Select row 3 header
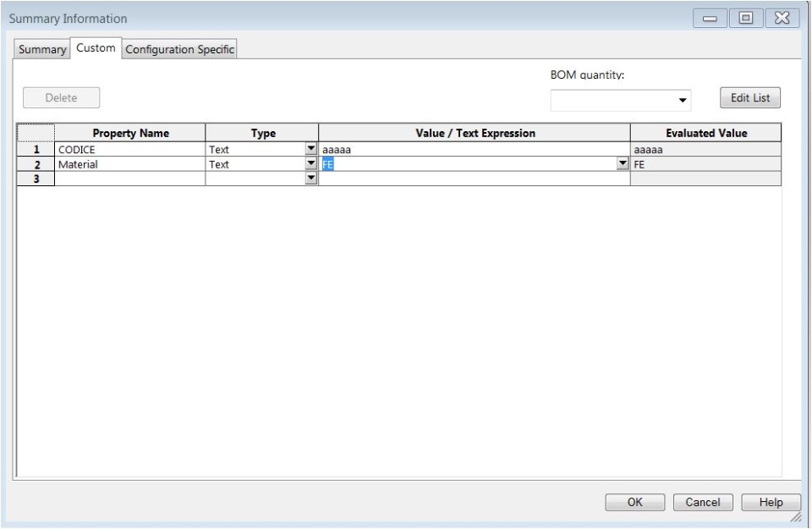 click(36, 179)
